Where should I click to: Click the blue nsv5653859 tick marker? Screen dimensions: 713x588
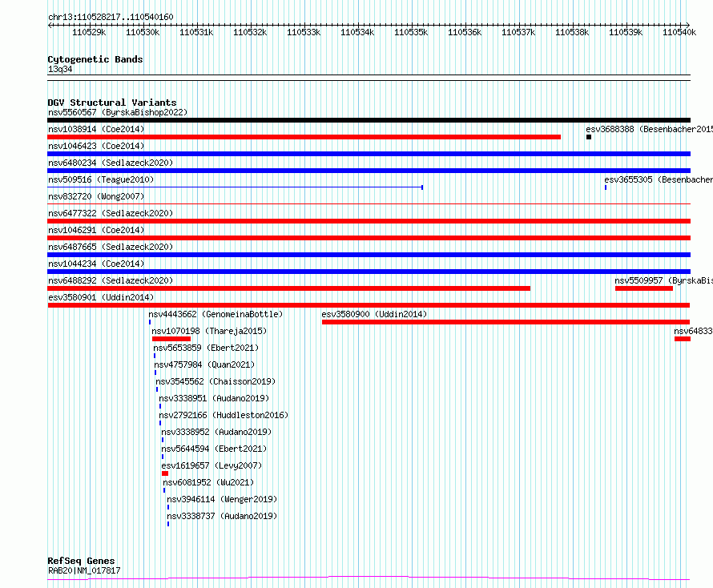coord(155,356)
